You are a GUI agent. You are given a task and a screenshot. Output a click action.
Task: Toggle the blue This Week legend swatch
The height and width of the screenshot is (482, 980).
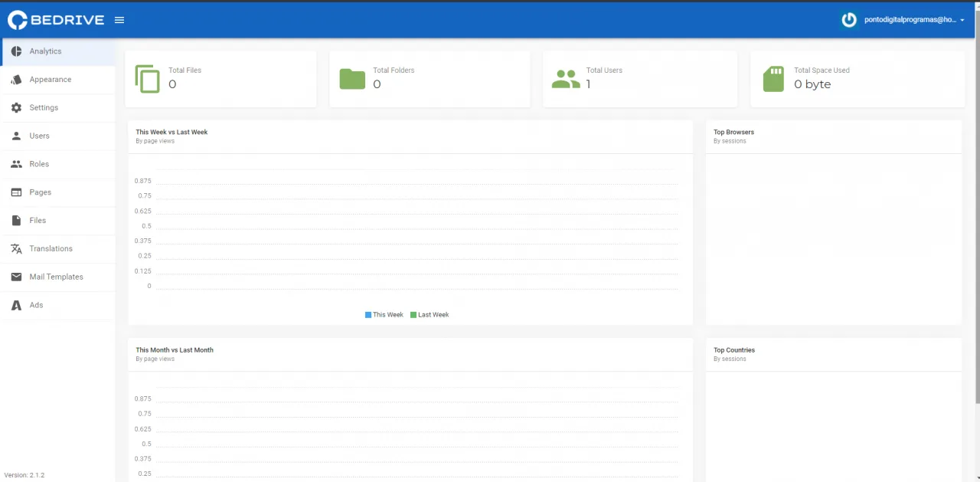[x=368, y=315]
